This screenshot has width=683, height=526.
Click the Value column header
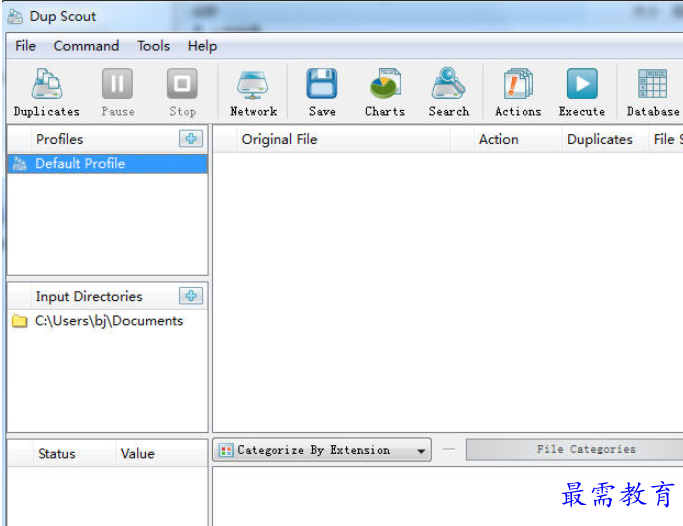tap(161, 454)
